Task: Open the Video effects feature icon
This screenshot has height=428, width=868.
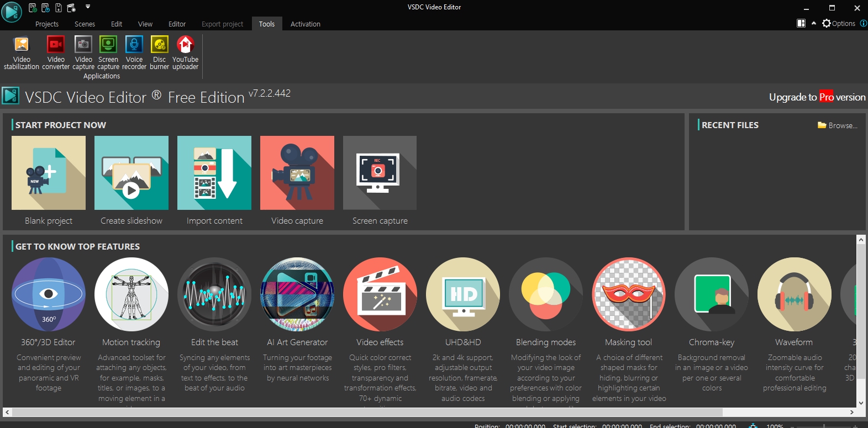Action: [x=380, y=294]
